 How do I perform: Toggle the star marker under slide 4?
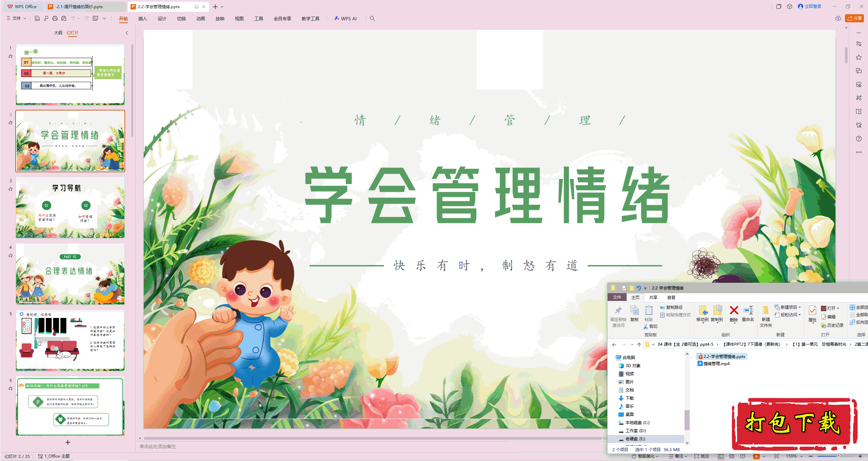tap(11, 256)
